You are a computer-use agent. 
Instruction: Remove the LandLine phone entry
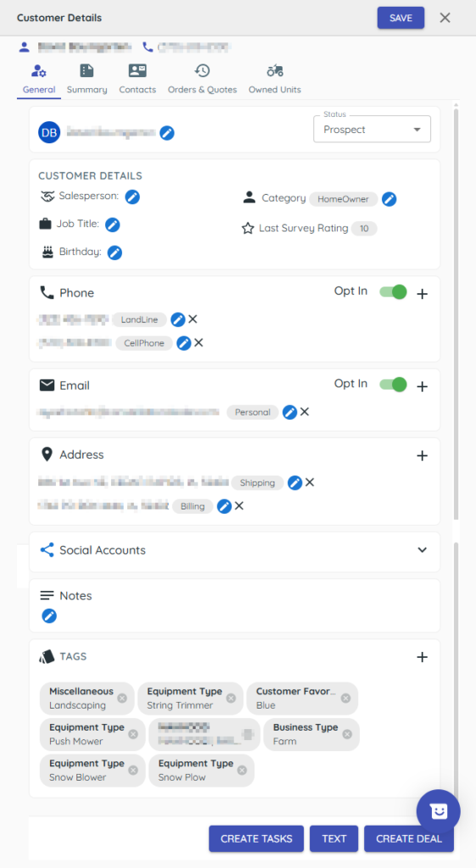[x=193, y=319]
